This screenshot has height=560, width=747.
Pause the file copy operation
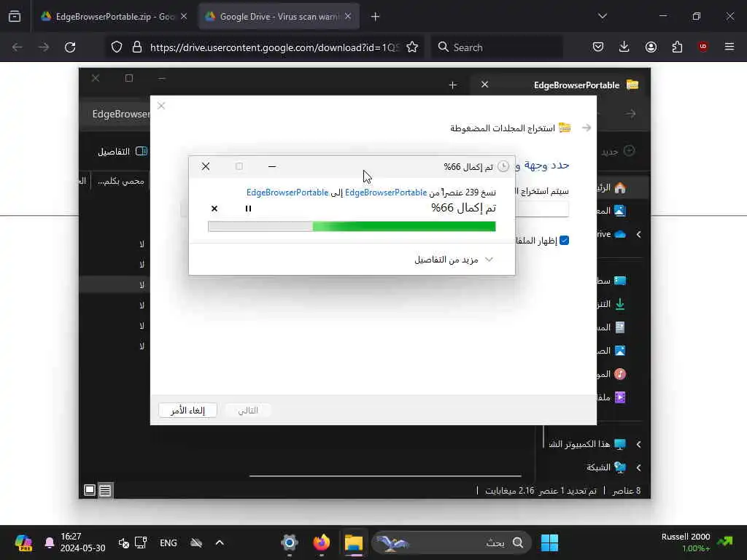(x=248, y=209)
